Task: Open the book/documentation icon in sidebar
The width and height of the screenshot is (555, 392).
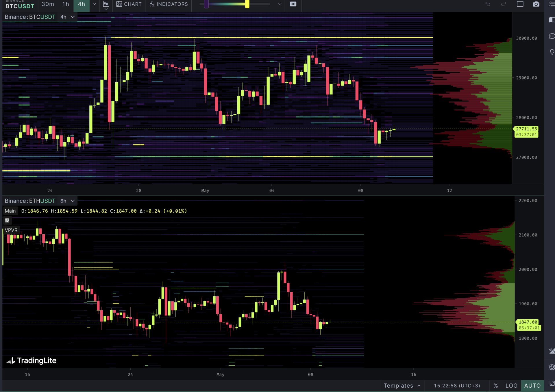Action: (x=552, y=20)
